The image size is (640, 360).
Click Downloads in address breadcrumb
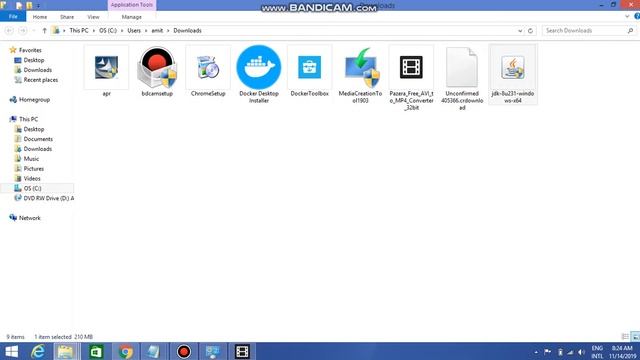point(187,31)
